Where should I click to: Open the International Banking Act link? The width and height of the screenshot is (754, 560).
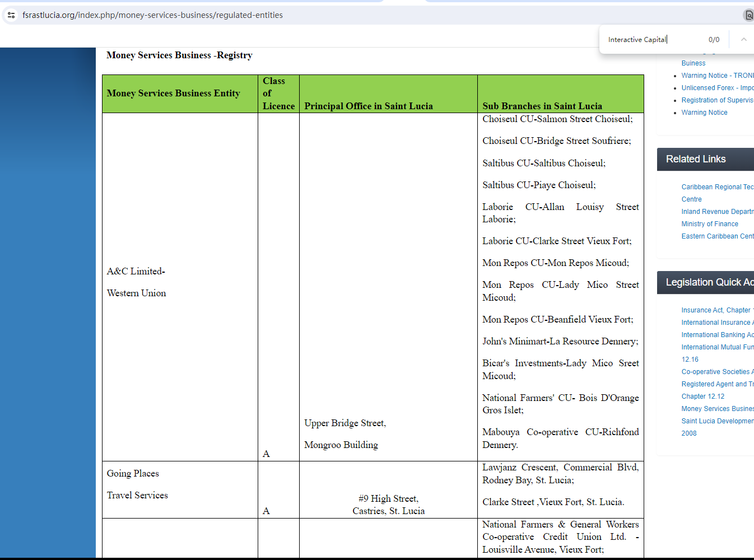[x=718, y=335]
